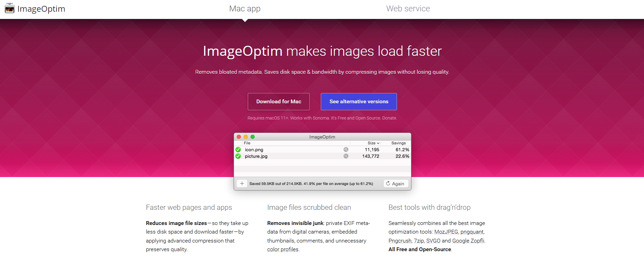Click the green zoom dot in ImageOptim window
The image size is (644, 257).
click(253, 137)
